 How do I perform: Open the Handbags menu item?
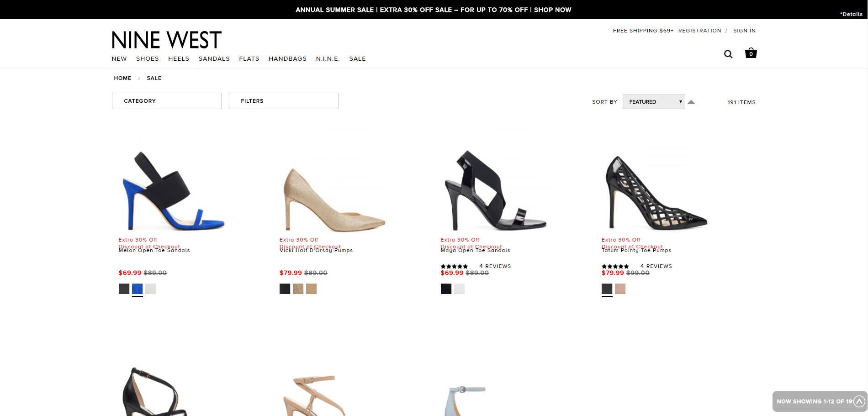click(288, 58)
